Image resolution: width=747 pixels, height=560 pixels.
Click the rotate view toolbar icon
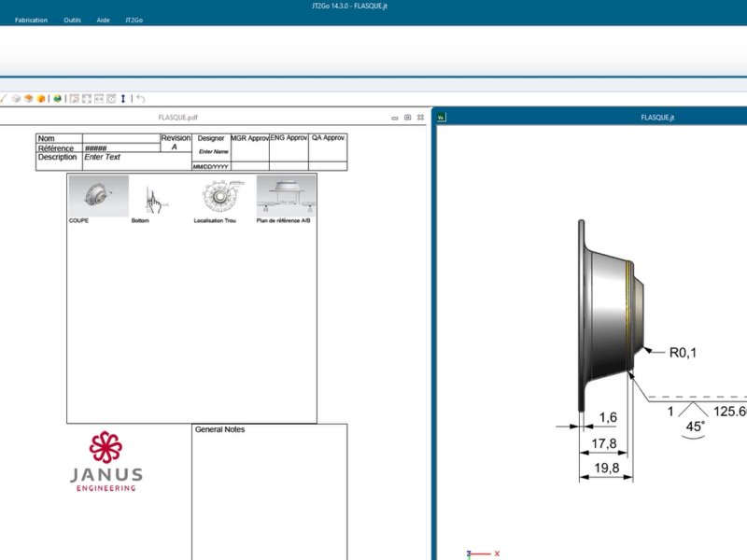[x=111, y=99]
